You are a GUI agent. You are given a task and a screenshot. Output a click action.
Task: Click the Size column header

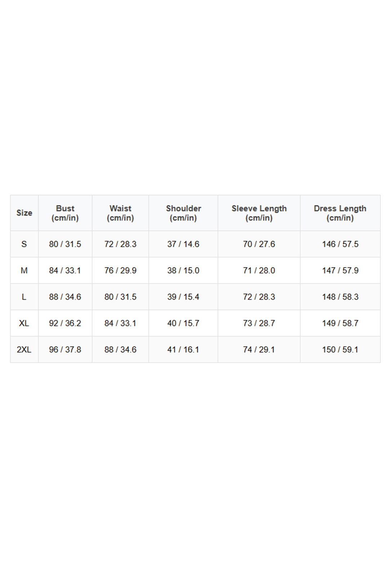[24, 213]
